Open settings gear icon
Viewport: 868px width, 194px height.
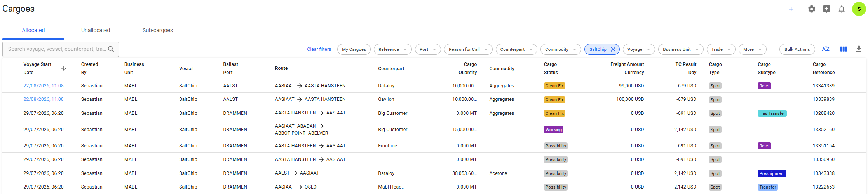click(812, 9)
